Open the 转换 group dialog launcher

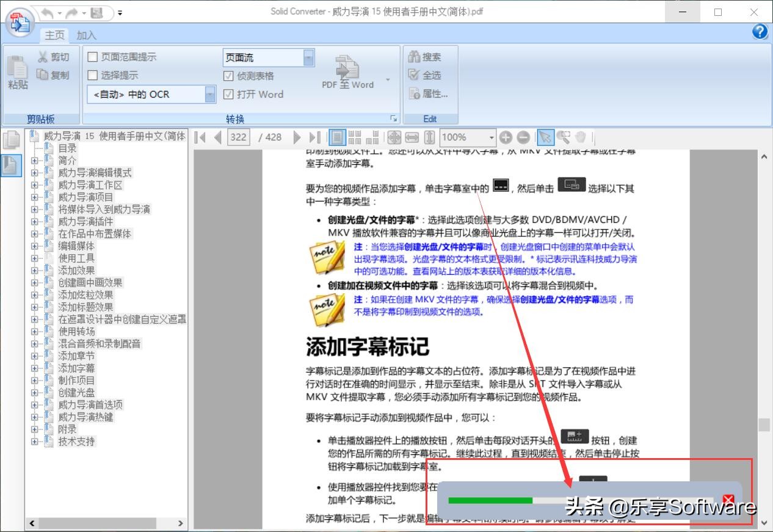click(x=393, y=118)
